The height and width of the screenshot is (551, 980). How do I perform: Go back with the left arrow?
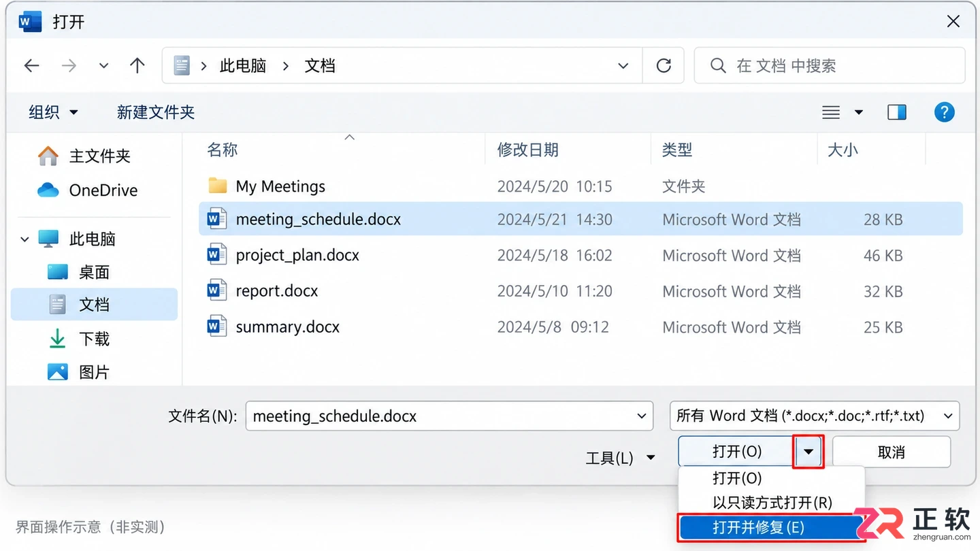31,66
